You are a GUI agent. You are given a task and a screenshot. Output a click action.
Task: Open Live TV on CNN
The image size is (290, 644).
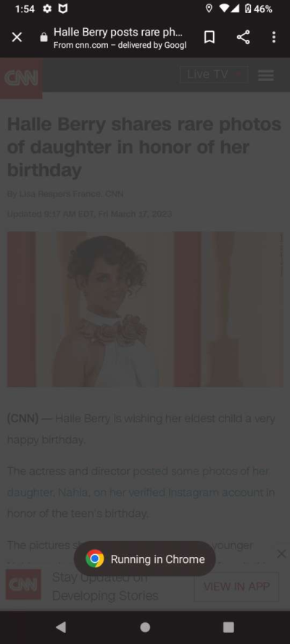click(214, 75)
